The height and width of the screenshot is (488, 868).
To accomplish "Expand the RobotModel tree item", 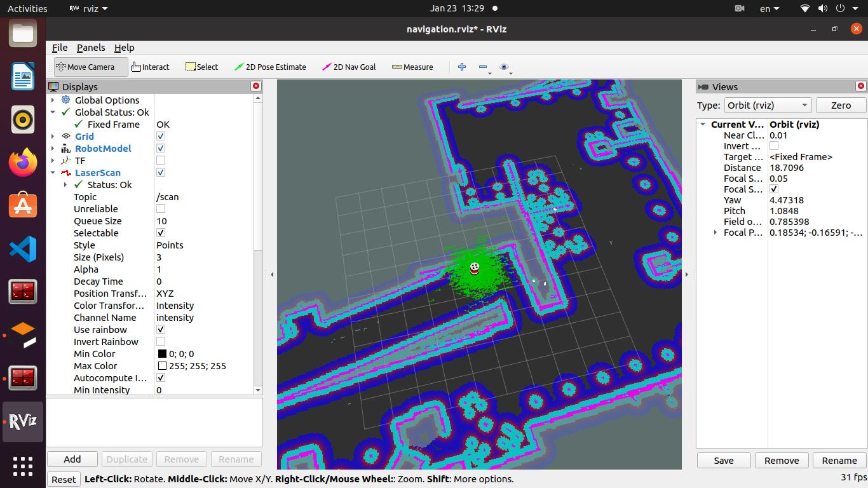I will coord(53,149).
